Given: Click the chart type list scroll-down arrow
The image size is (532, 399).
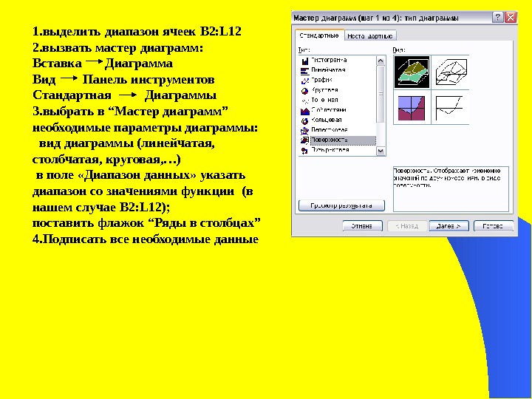Looking at the screenshot, I should (x=381, y=151).
